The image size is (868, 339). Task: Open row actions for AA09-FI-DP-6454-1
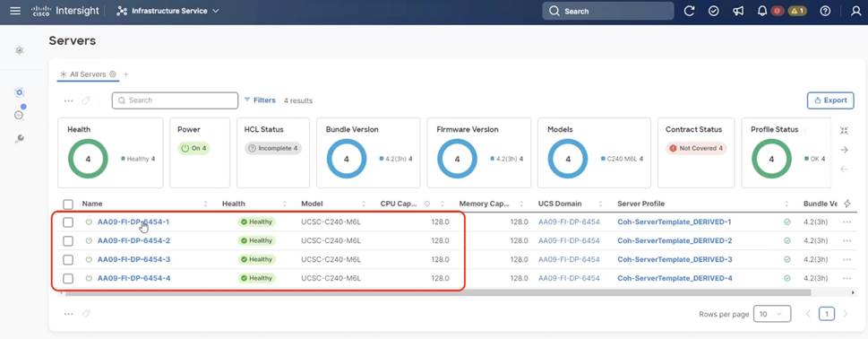[x=847, y=222]
